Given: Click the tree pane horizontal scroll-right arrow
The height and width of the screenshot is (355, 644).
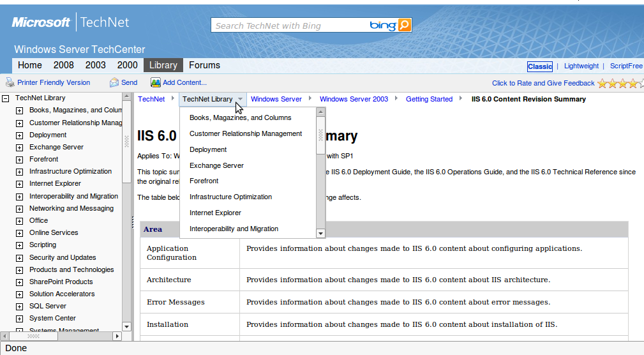Looking at the screenshot, I should 117,336.
